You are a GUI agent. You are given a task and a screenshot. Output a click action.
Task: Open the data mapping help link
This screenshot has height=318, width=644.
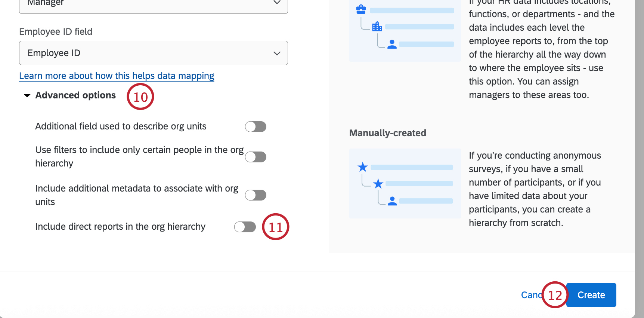[x=117, y=76]
